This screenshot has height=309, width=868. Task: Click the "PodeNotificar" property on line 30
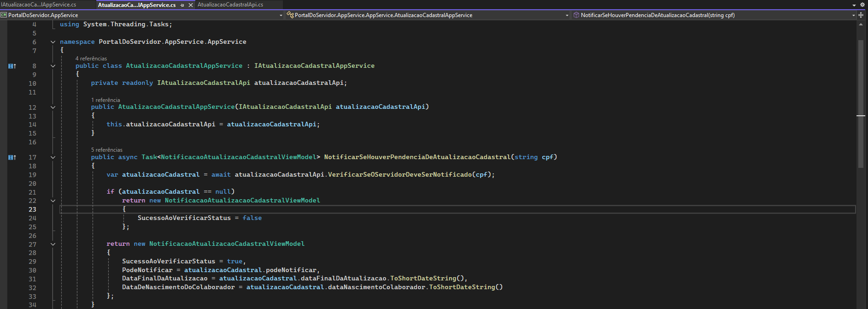click(x=147, y=270)
